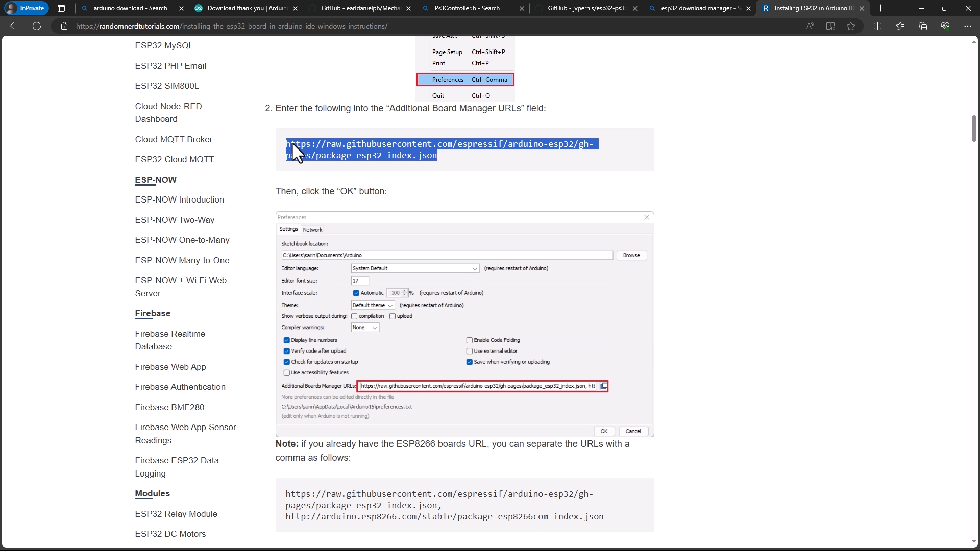Click the InPrivate profile badge
The height and width of the screenshot is (551, 980).
(x=26, y=8)
